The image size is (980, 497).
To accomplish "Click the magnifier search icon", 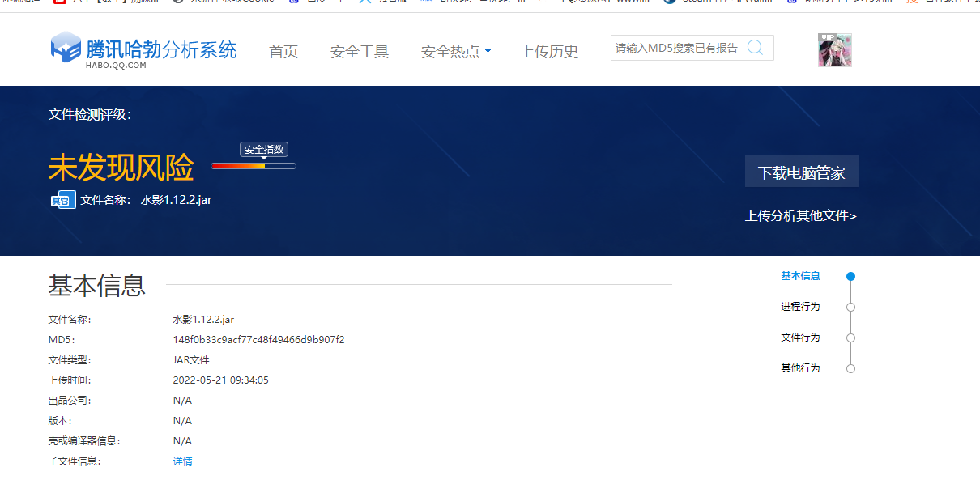I will click(x=755, y=48).
